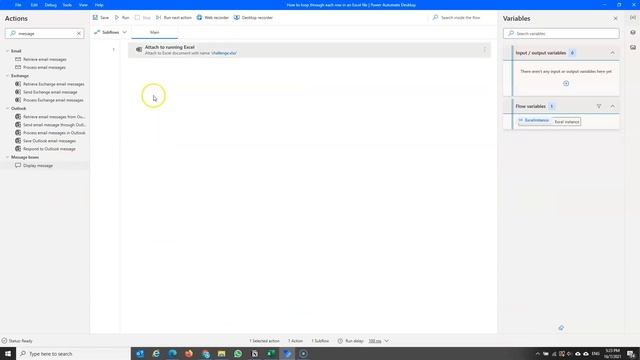640x360 pixels.
Task: Click the actions search field
Action: click(x=44, y=33)
